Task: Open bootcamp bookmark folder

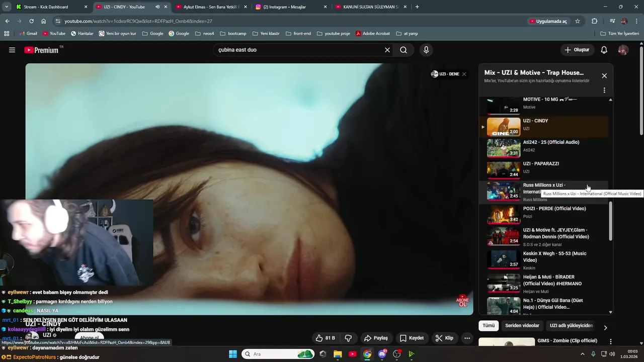Action: (x=233, y=33)
